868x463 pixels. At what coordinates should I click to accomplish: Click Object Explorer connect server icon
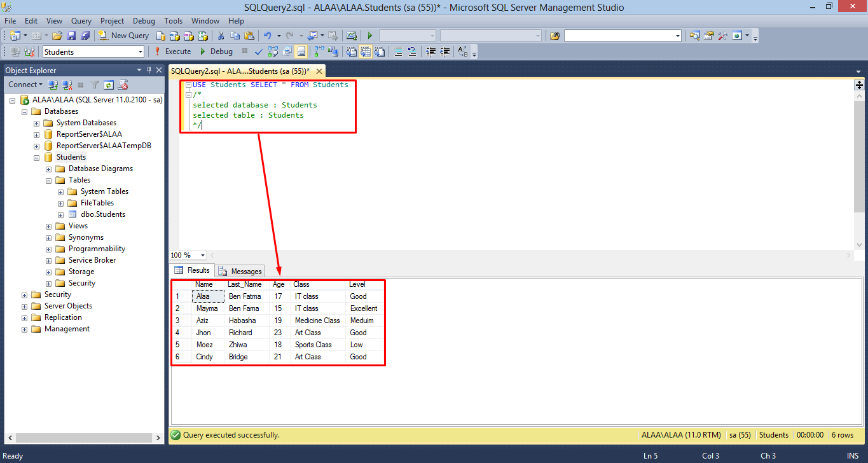tap(53, 84)
